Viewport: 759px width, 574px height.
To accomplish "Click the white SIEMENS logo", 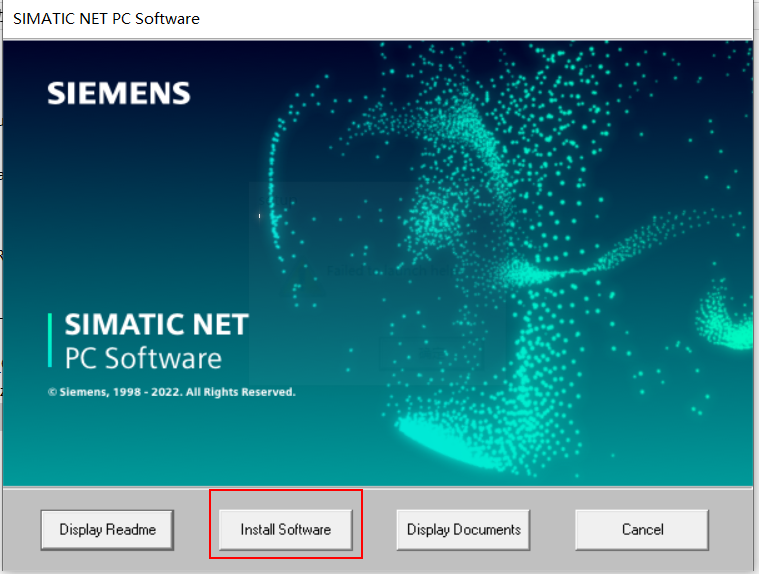I will tap(118, 94).
